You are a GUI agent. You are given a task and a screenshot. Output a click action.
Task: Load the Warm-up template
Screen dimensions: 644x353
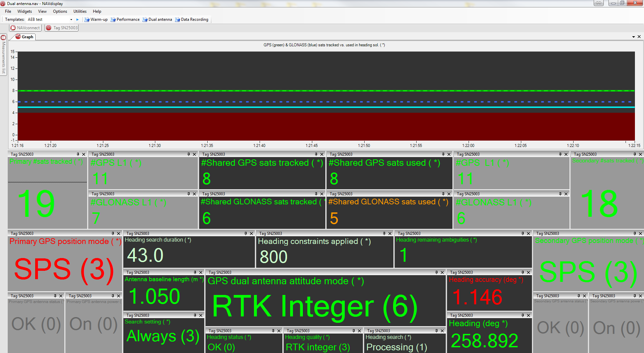pos(96,19)
